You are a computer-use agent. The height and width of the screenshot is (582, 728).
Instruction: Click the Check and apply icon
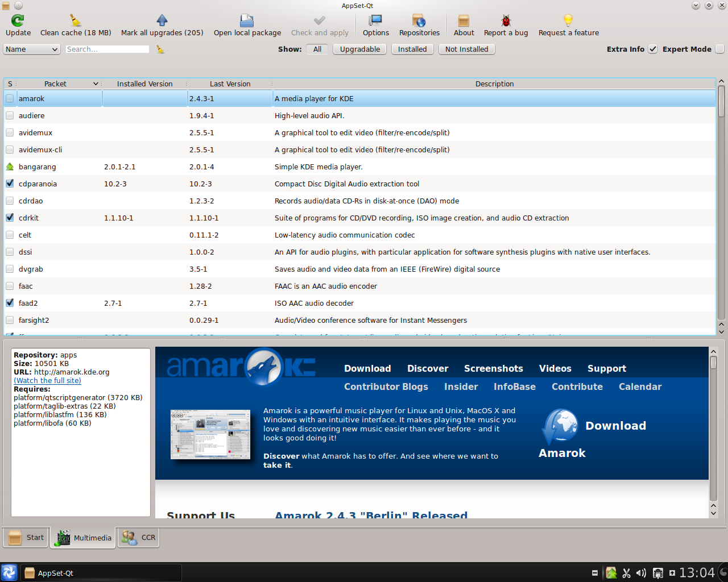coord(320,21)
